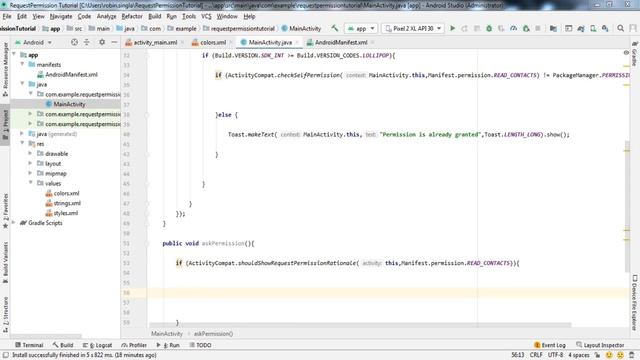Image resolution: width=640 pixels, height=360 pixels.
Task: Click the Collapse All icon in Project panel
Action: pyautogui.click(x=87, y=42)
